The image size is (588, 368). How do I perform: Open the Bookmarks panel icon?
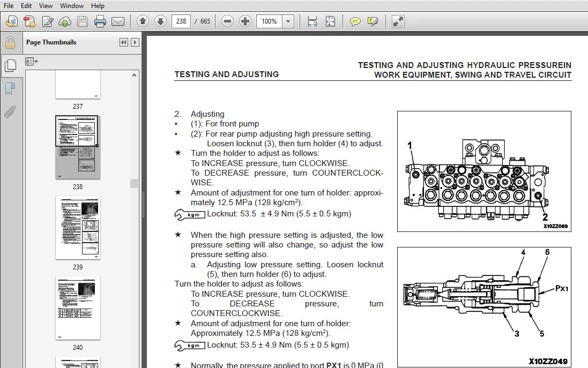(10, 89)
